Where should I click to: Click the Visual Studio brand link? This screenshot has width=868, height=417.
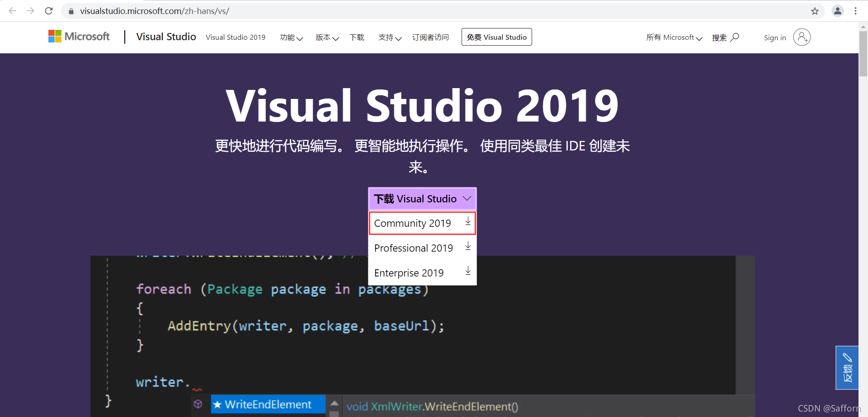(166, 37)
